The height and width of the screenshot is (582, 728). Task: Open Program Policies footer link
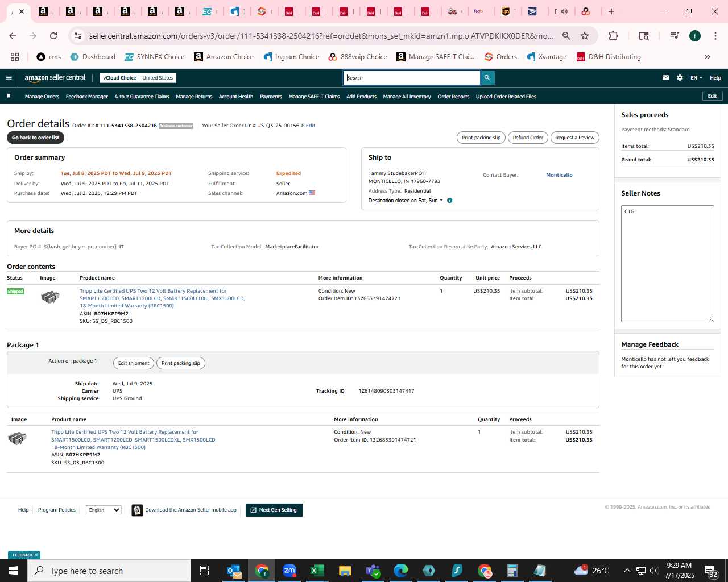click(56, 510)
